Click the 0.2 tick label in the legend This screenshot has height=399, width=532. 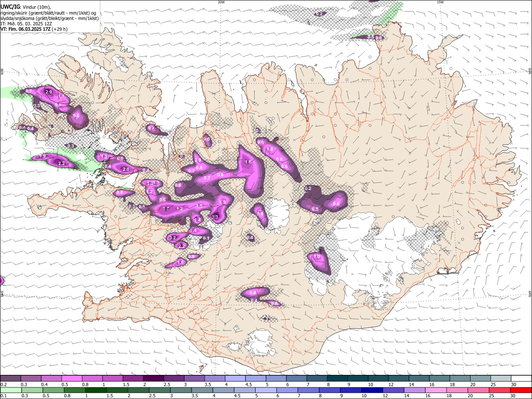click(x=3, y=384)
